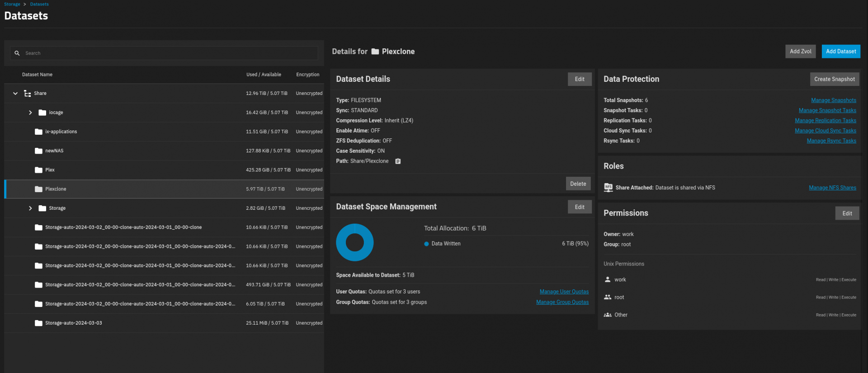Focus the dataset Search field
Screen dimensions: 868x373
click(x=164, y=53)
